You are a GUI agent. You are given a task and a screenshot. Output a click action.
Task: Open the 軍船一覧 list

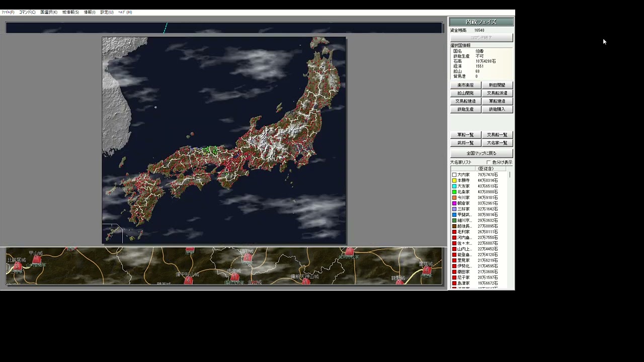(x=465, y=135)
